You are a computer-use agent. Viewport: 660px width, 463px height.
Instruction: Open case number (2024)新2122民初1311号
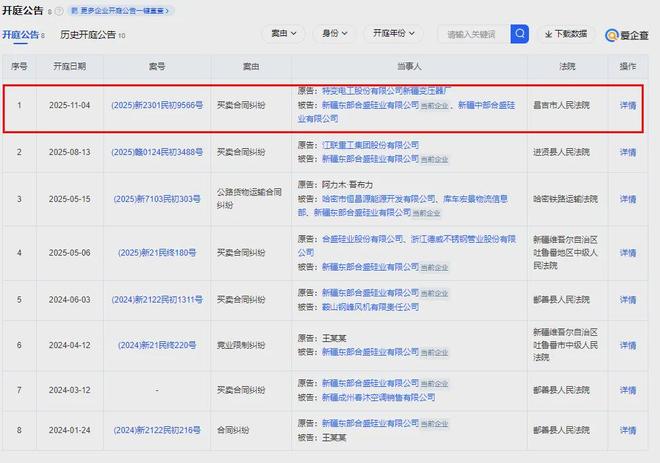pyautogui.click(x=157, y=300)
